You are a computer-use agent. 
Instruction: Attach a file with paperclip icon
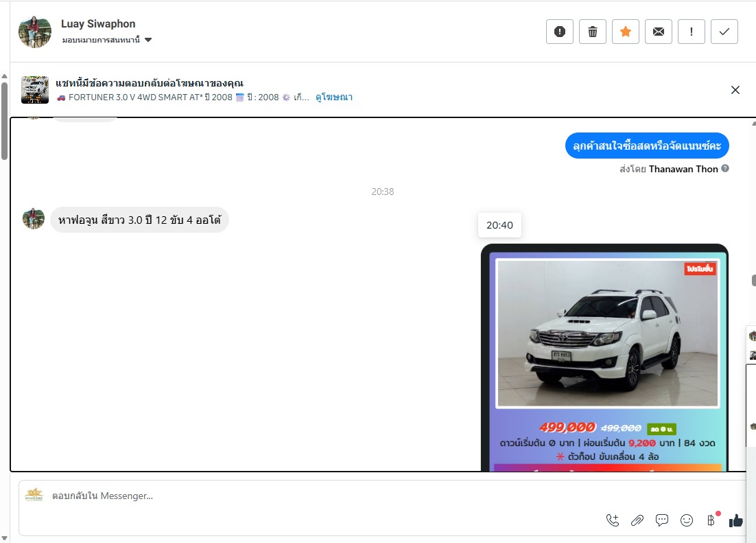pos(637,520)
